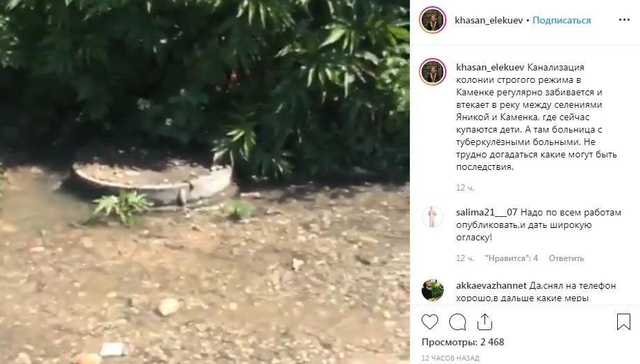
Task: Click the 12 ч. timestamp under caption
Action: (465, 188)
